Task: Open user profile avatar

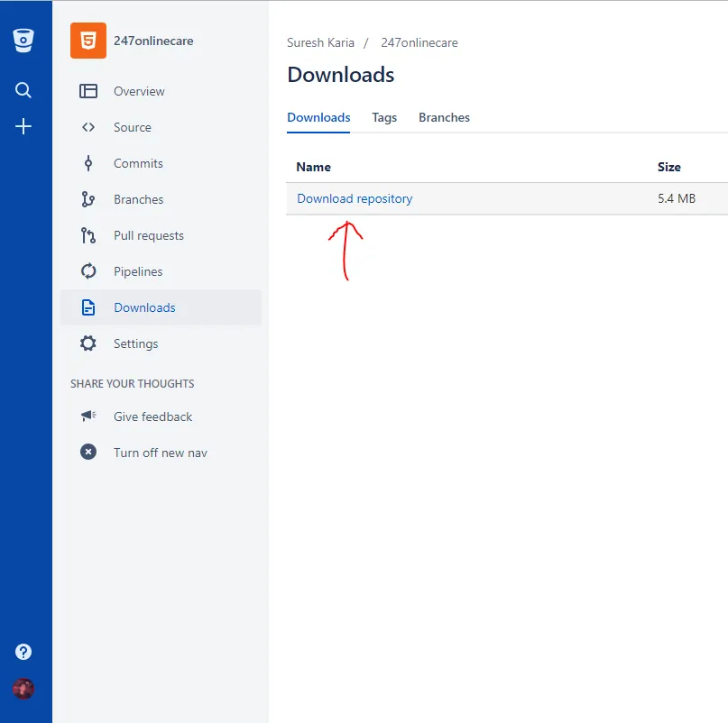Action: point(23,688)
